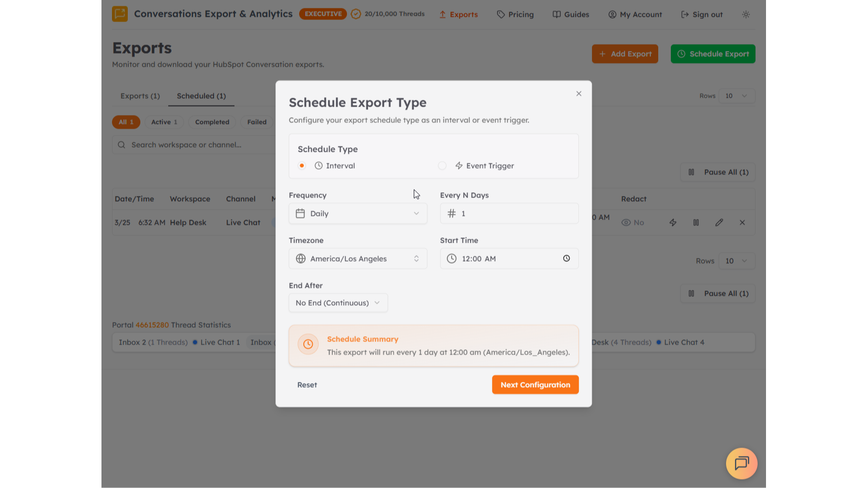
Task: Open the Completed filter tab
Action: click(211, 122)
